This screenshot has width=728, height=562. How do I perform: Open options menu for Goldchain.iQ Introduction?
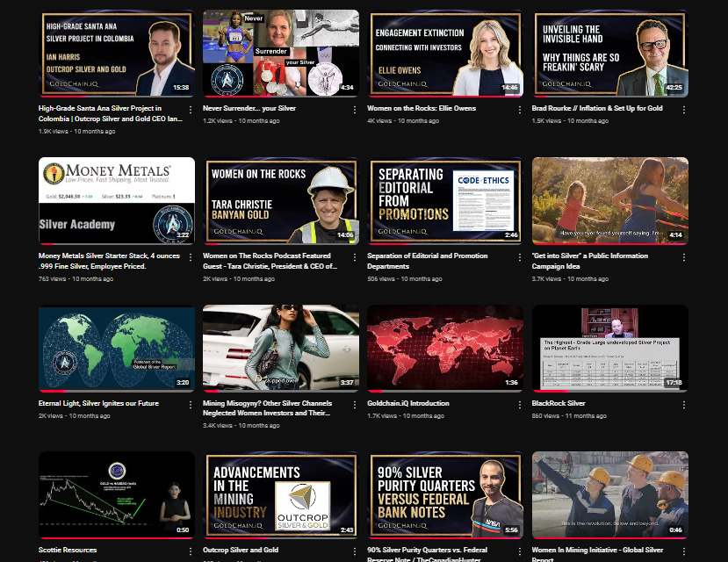(520, 405)
